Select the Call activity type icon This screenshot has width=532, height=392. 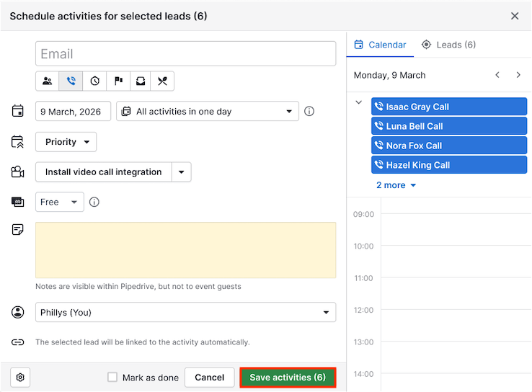click(x=71, y=81)
